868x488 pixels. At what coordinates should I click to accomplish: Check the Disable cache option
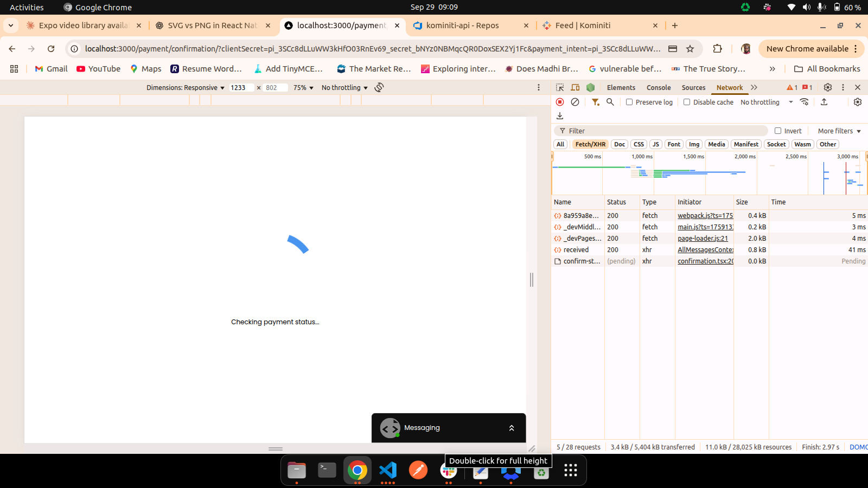pyautogui.click(x=687, y=102)
